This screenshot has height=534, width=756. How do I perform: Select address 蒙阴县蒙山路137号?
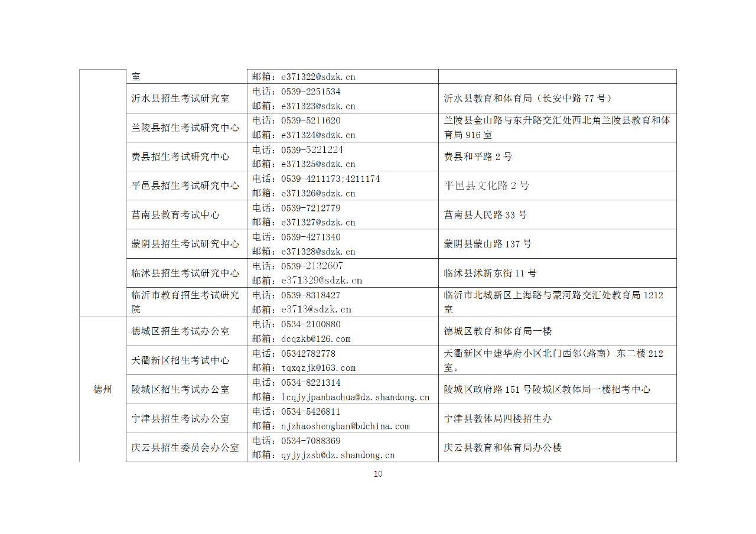(x=488, y=244)
